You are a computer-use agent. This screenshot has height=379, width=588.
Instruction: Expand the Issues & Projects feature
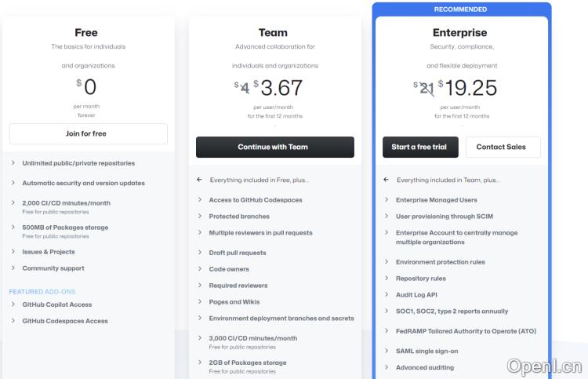(49, 252)
